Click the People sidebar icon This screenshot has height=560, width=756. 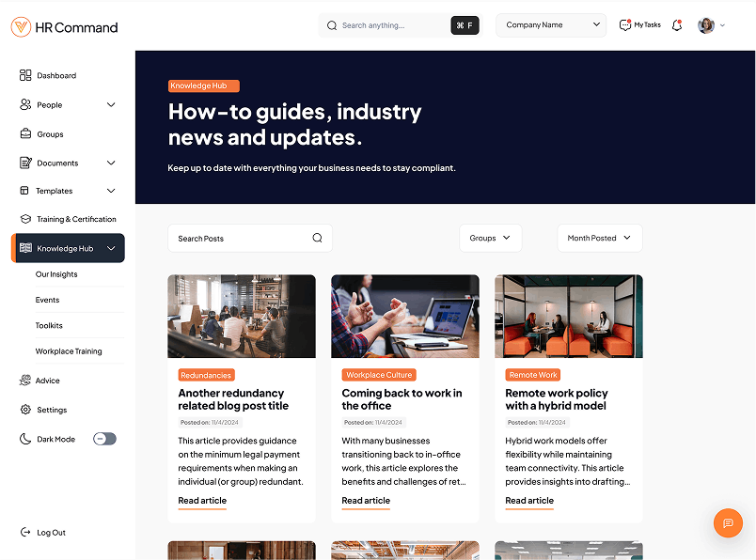[25, 104]
